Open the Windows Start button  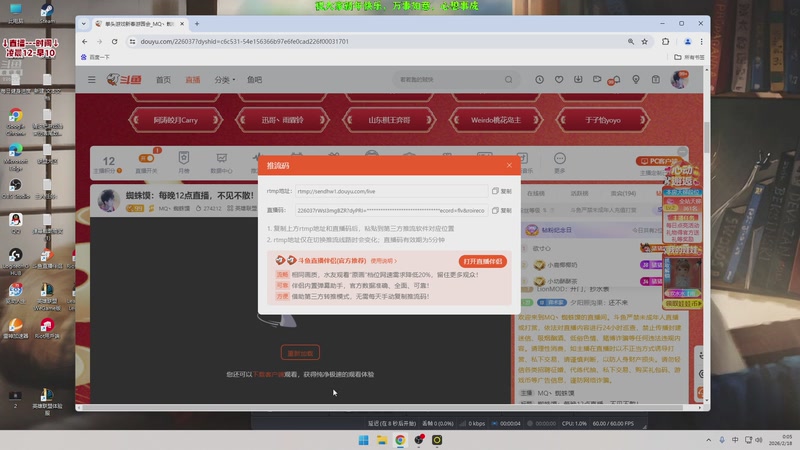click(364, 440)
